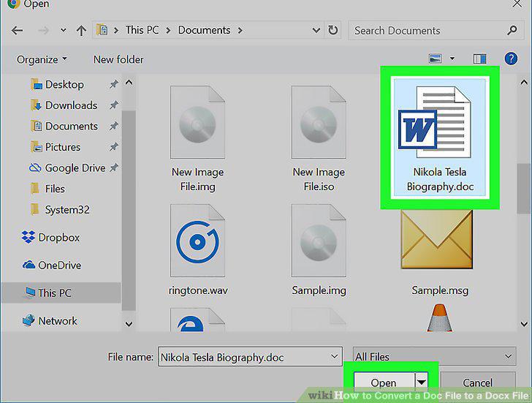532x403 pixels.
Task: Select New Image File.iso disc icon
Action: (319, 122)
